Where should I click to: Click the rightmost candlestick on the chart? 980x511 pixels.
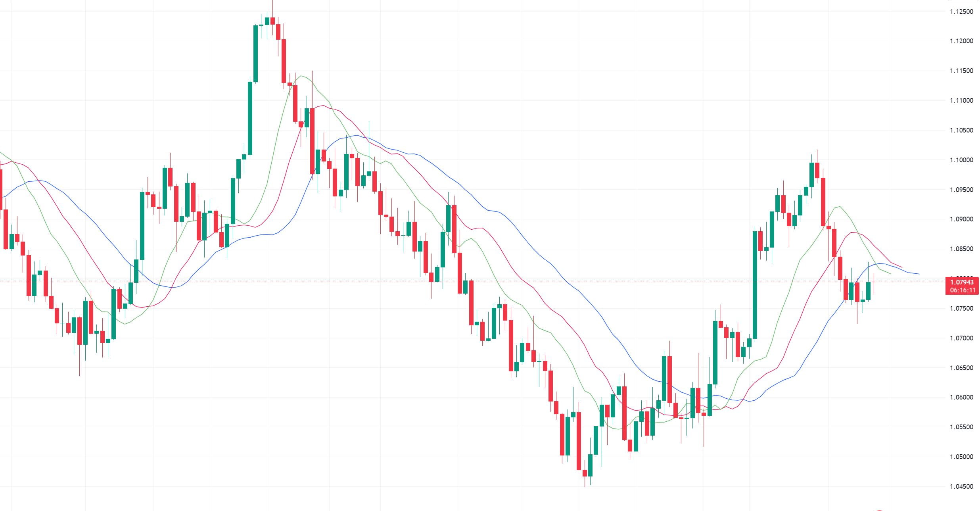tap(874, 282)
